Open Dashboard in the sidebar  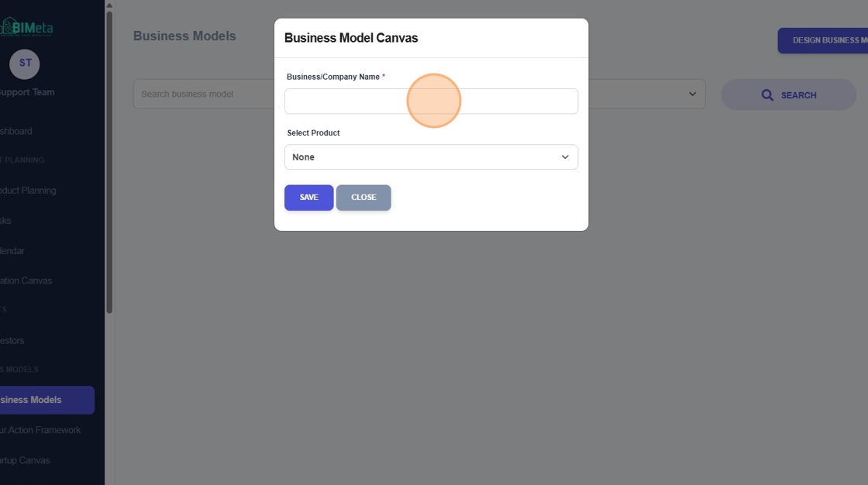pyautogui.click(x=16, y=131)
